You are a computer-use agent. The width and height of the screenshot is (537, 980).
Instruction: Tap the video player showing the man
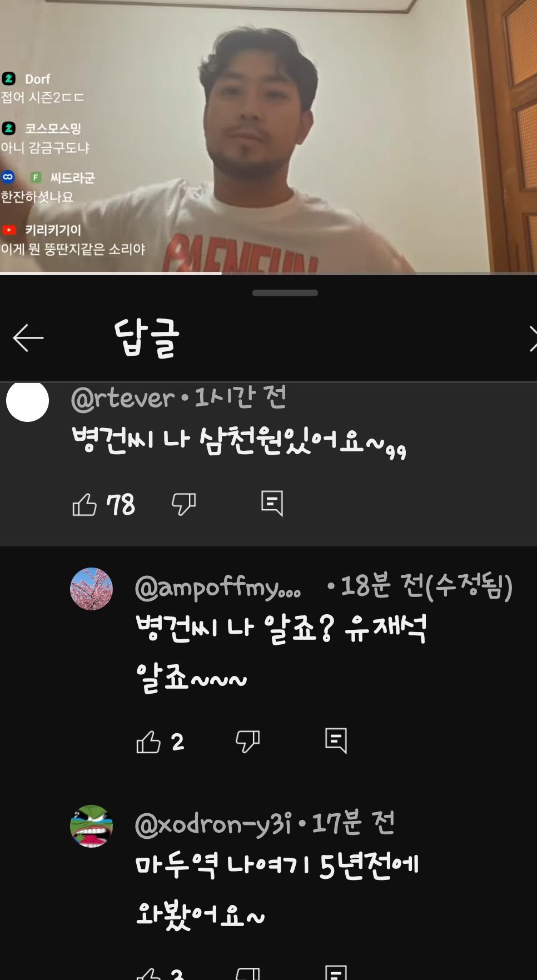tap(268, 136)
